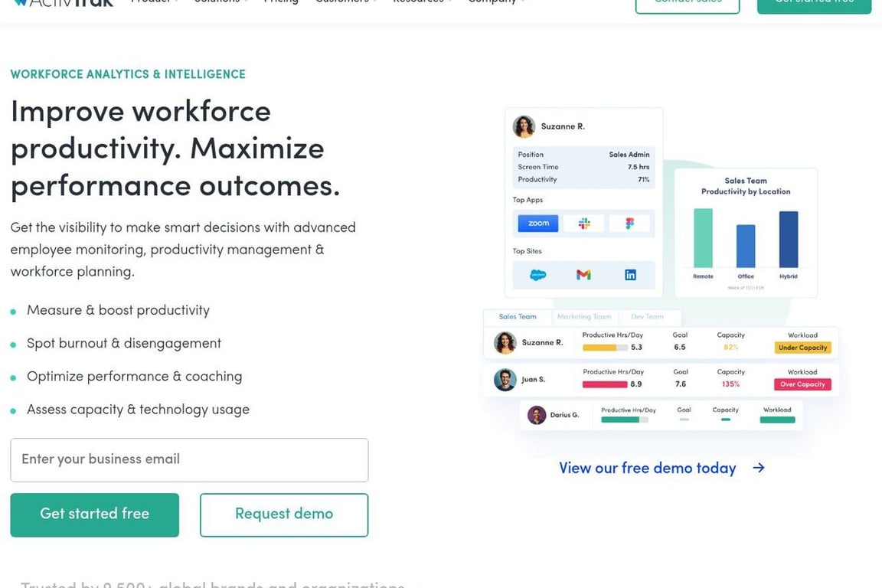The image size is (882, 588).
Task: Click Juan S. avatar photo
Action: coord(505,380)
